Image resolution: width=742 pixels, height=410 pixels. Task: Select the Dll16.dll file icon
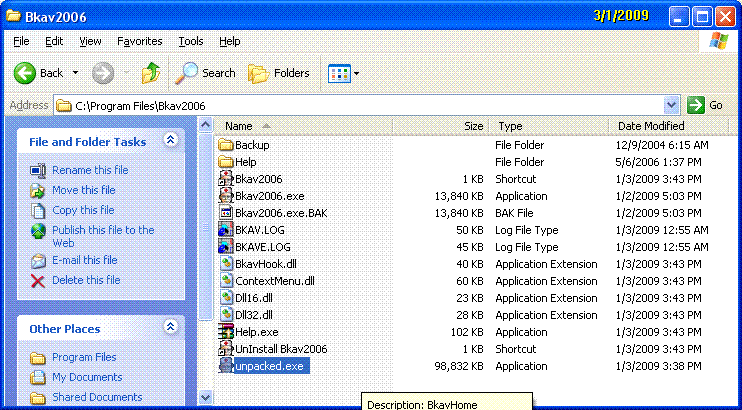226,298
